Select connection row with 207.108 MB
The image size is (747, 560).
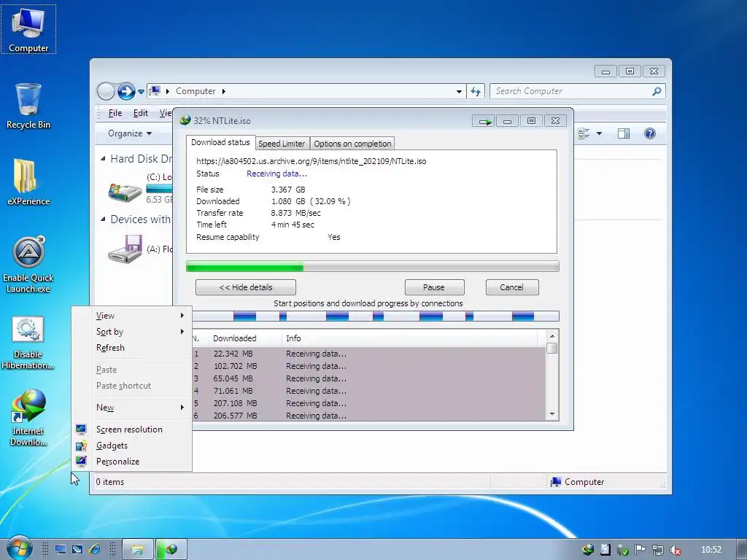tap(368, 403)
